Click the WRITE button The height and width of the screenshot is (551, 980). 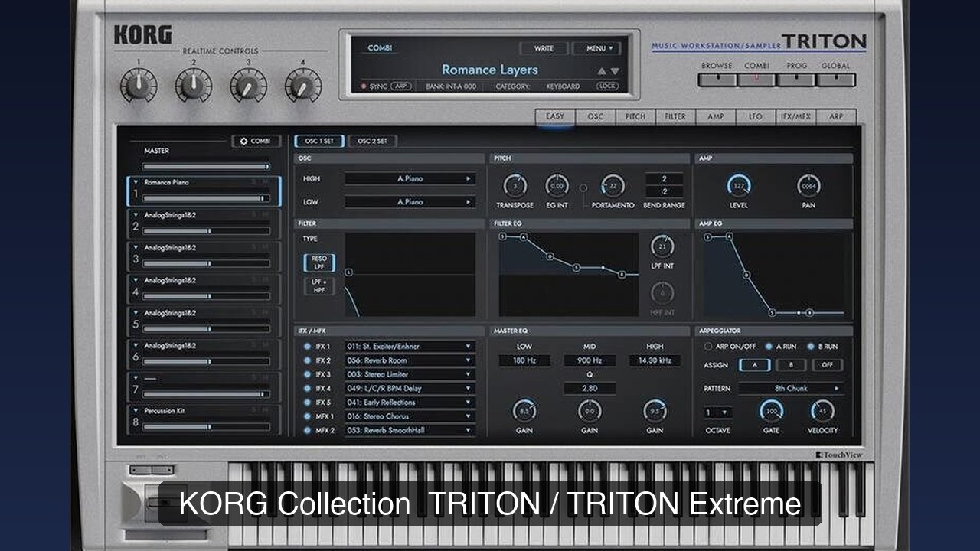(x=544, y=48)
